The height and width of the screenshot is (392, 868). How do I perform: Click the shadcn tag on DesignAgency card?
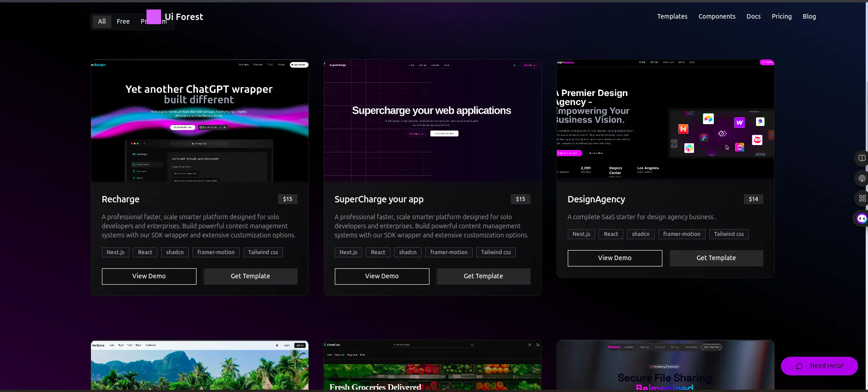coord(641,234)
